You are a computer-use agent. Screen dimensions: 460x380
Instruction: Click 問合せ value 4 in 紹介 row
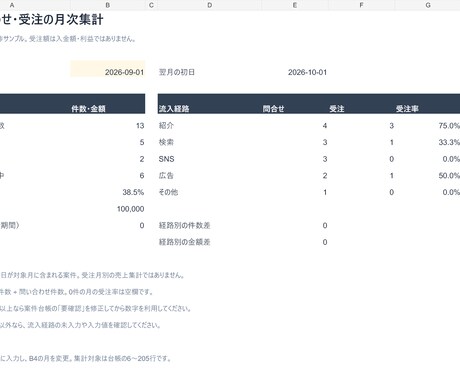(x=325, y=126)
